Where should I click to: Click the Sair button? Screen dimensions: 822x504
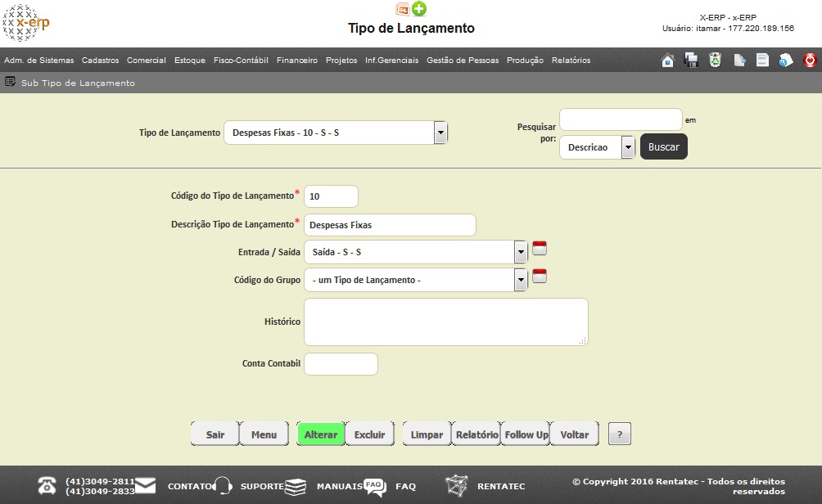click(215, 434)
